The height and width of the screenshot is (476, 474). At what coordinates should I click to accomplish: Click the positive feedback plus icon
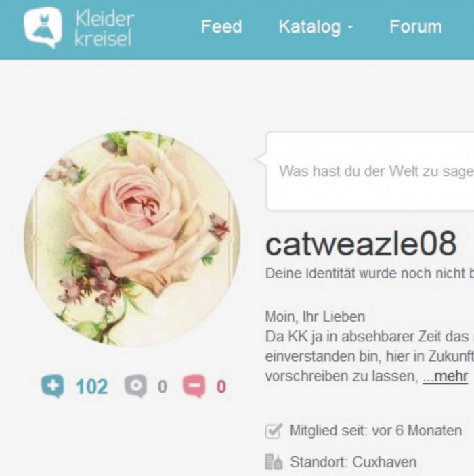53,387
